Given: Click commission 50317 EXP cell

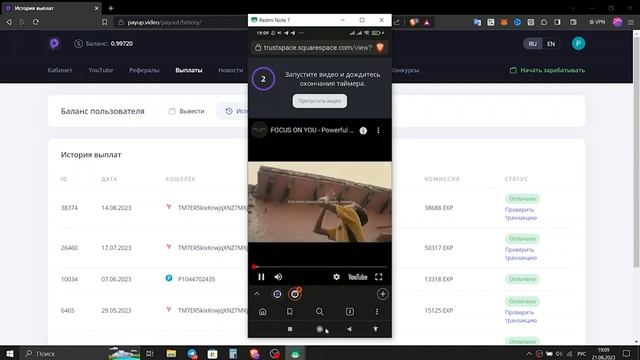Looking at the screenshot, I should point(439,248).
